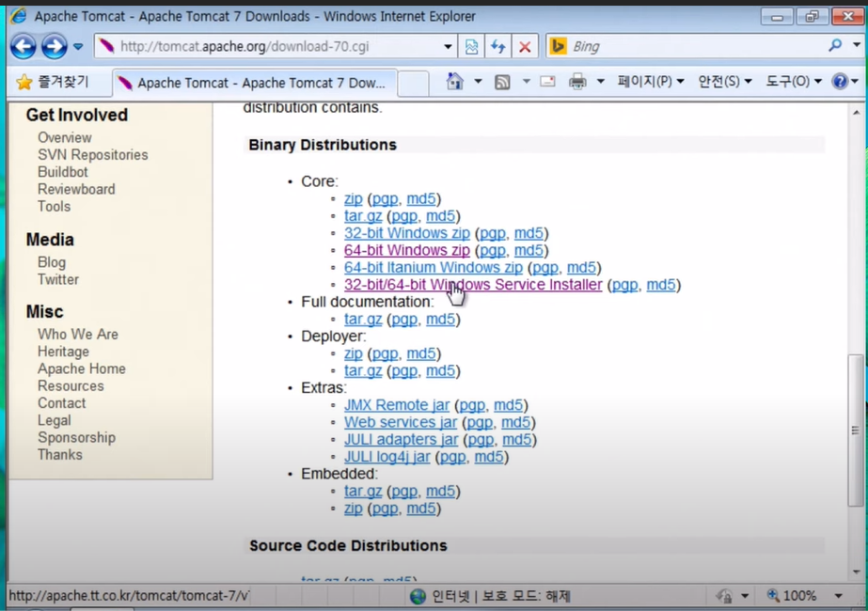Download 64-bit Itanium Windows zip
868x611 pixels.
tap(434, 267)
